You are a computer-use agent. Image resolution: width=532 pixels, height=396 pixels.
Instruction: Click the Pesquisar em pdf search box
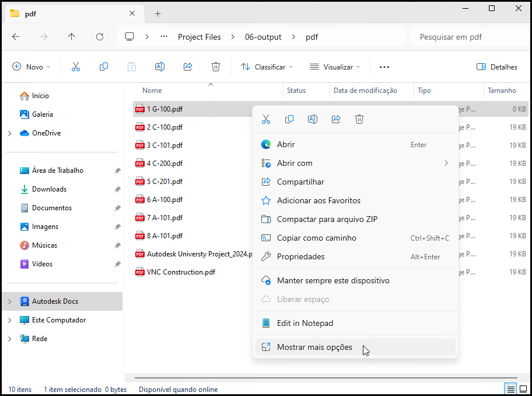(x=471, y=37)
